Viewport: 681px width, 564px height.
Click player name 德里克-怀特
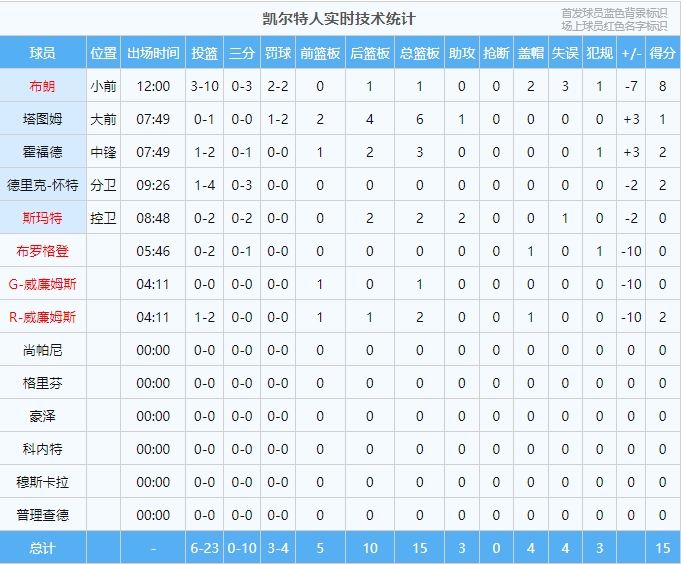point(43,185)
